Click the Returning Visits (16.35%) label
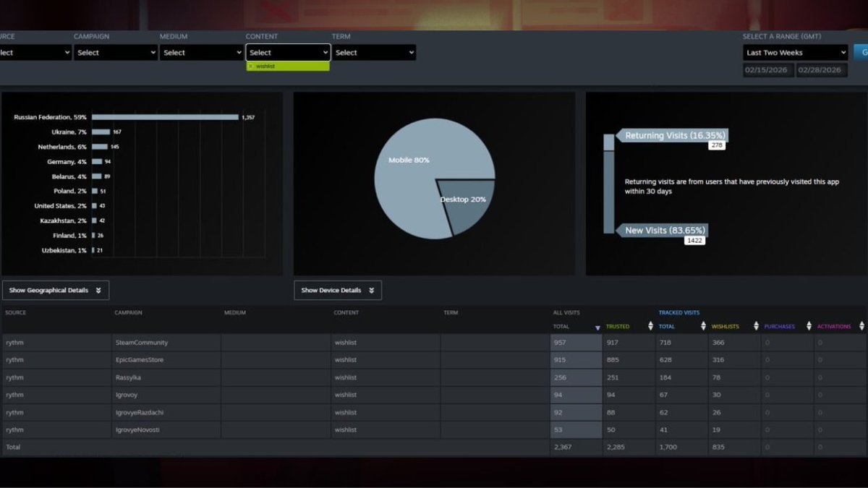Image resolution: width=868 pixels, height=488 pixels. tap(675, 135)
